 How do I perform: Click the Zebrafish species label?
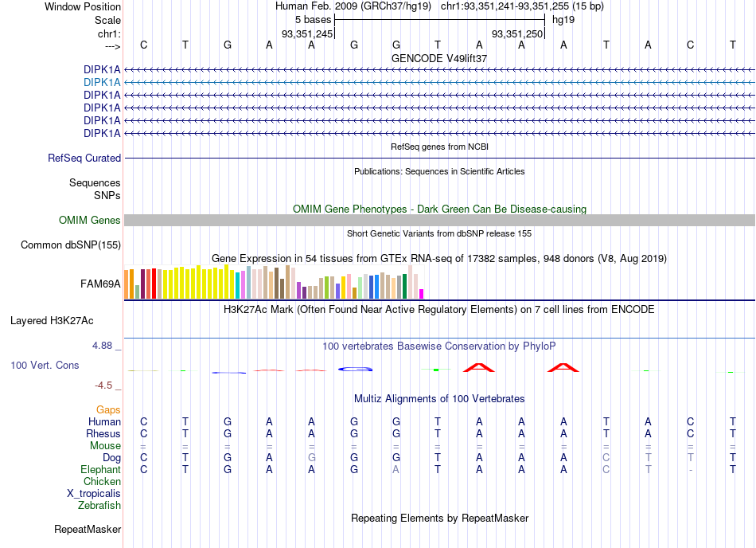[99, 506]
